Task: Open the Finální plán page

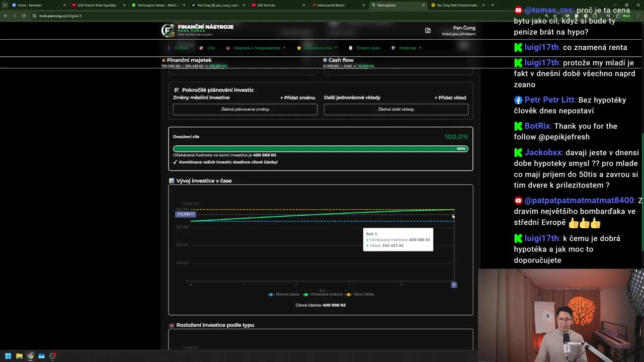Action: [365, 48]
